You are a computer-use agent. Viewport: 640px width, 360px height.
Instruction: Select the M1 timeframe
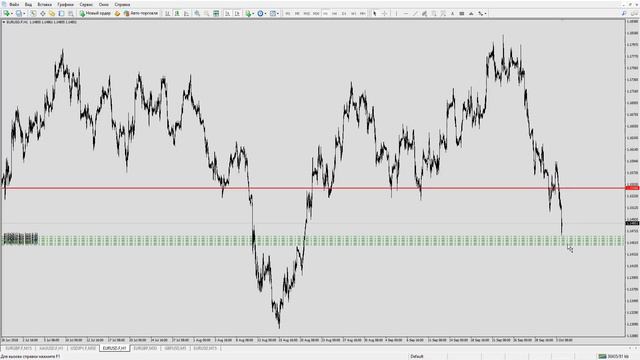[x=288, y=13]
